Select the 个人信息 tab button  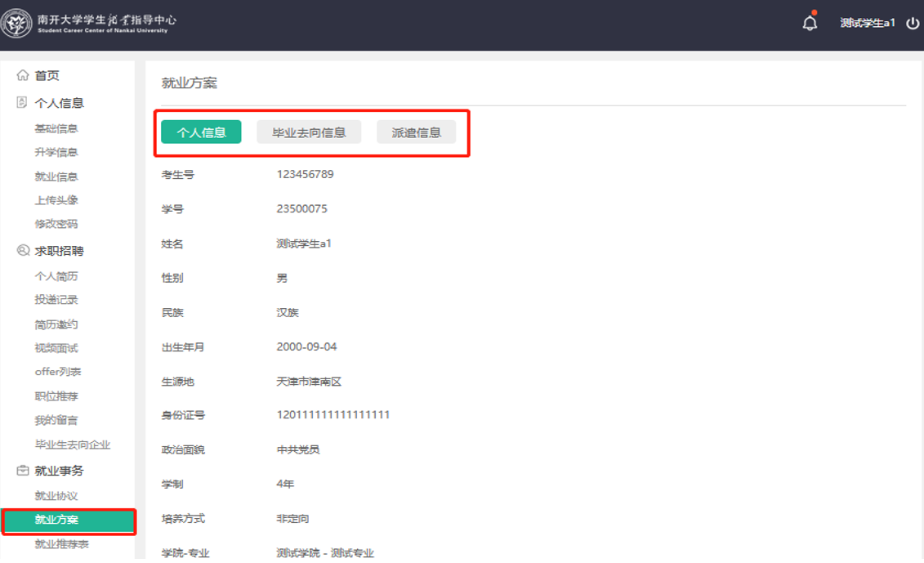pyautogui.click(x=201, y=132)
